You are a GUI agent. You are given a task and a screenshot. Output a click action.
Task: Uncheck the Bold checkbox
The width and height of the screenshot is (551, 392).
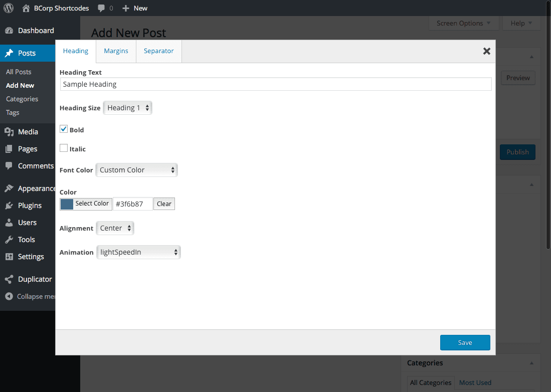pos(64,129)
